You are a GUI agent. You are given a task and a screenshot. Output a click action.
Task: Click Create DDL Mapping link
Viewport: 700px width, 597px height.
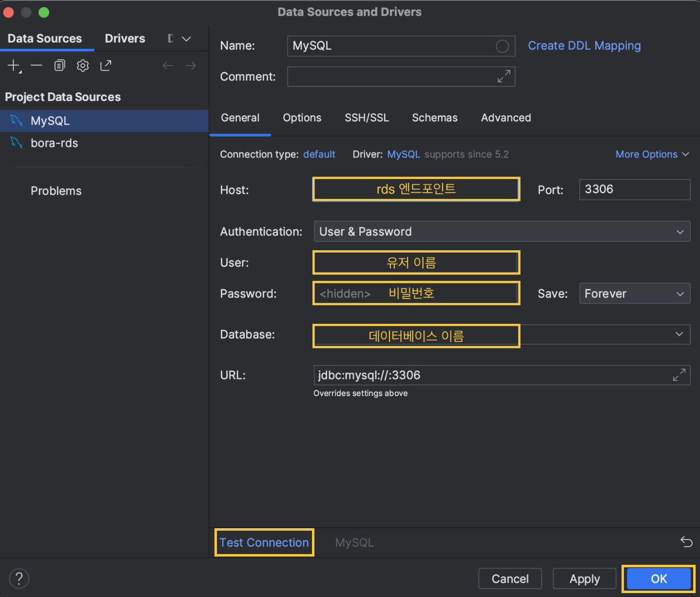click(584, 46)
